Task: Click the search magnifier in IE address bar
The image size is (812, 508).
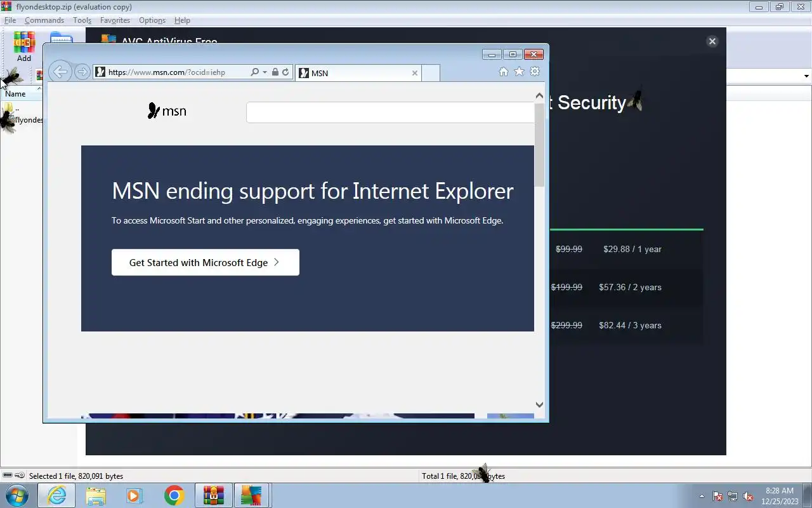Action: coord(254,72)
